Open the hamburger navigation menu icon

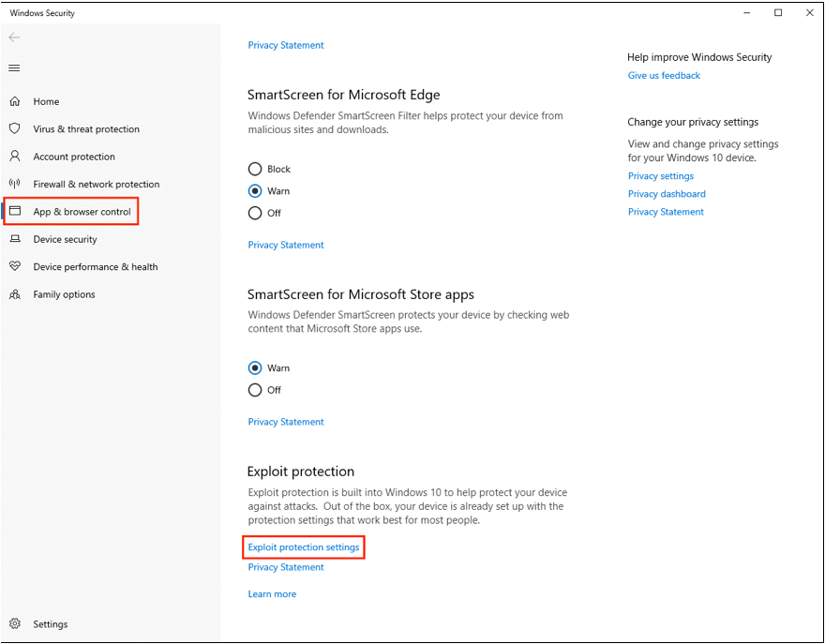pos(14,67)
